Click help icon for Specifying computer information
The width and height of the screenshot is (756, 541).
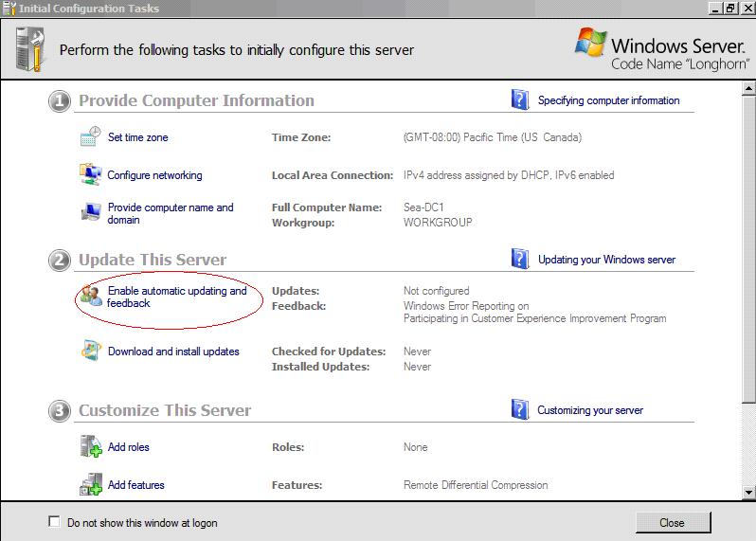[x=519, y=100]
